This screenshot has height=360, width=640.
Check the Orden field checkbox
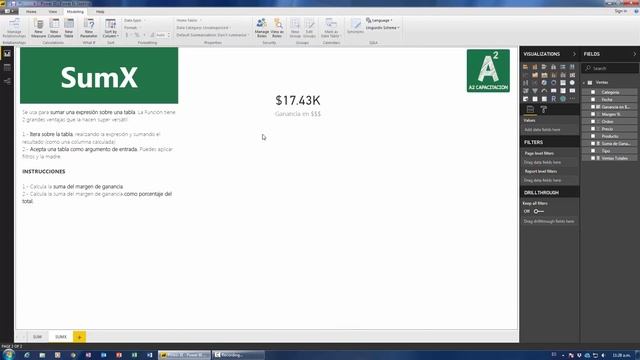(x=593, y=122)
